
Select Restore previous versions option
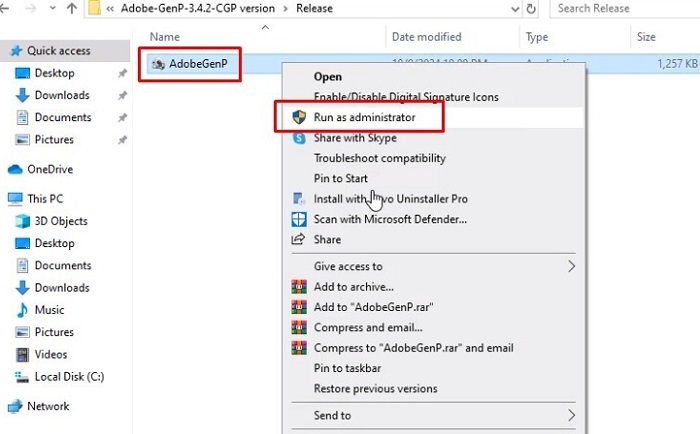pyautogui.click(x=375, y=389)
